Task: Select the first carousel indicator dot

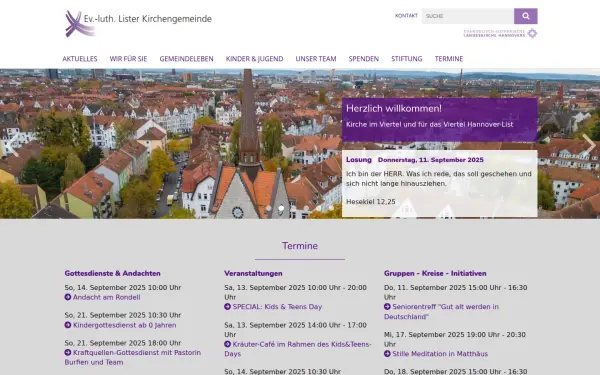Action: coord(269,208)
